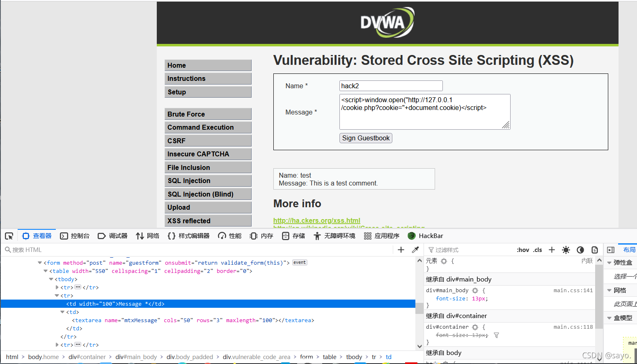Toggle dark color scheme simulation icon
Viewport: 637px width, 364px height.
tap(580, 250)
